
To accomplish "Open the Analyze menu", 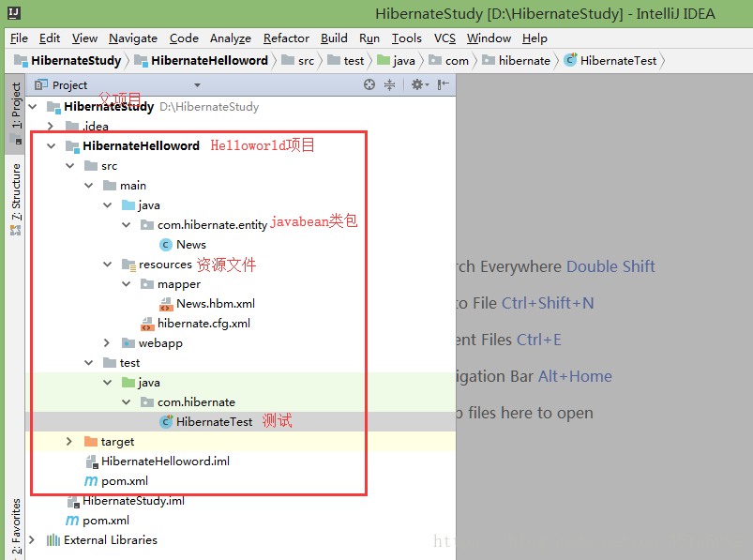I will (x=231, y=38).
